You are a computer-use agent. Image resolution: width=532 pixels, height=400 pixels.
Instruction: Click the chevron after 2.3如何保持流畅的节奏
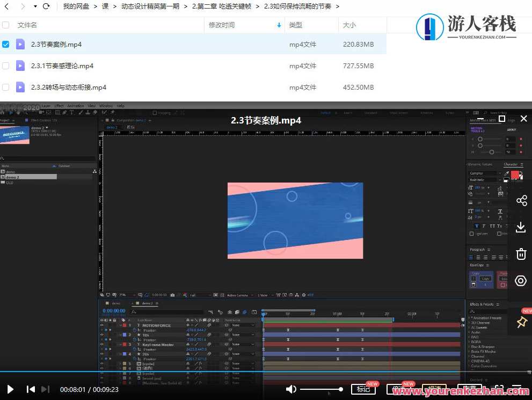tap(337, 6)
